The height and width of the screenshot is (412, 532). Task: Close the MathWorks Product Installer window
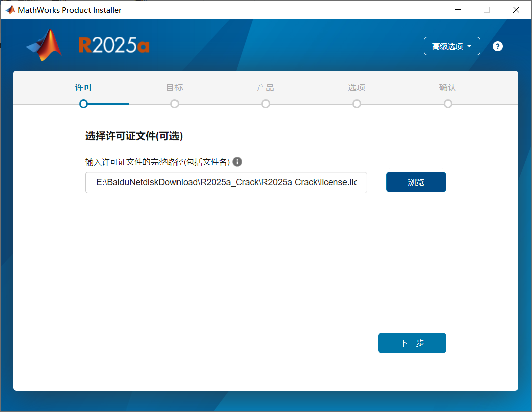coord(516,10)
